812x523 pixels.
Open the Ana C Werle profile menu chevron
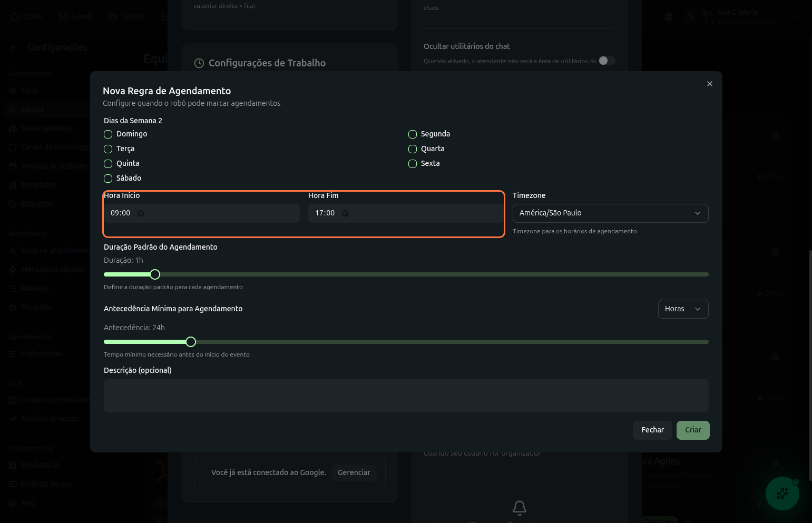pos(798,17)
